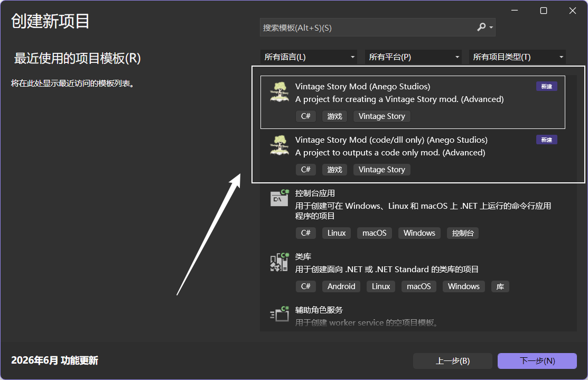Image resolution: width=588 pixels, height=380 pixels.
Task: Click C# tag of code/dll only template
Action: coord(306,170)
